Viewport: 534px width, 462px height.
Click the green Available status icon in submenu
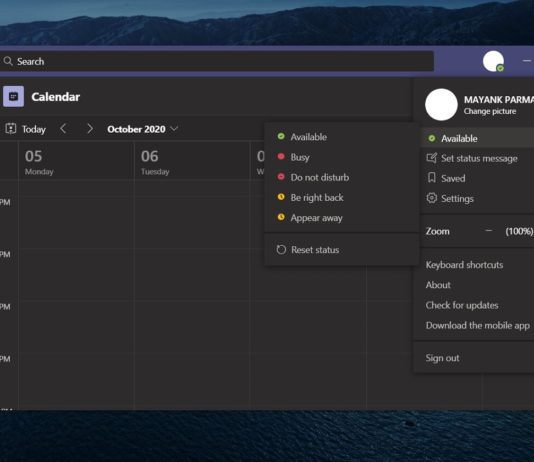pos(281,137)
